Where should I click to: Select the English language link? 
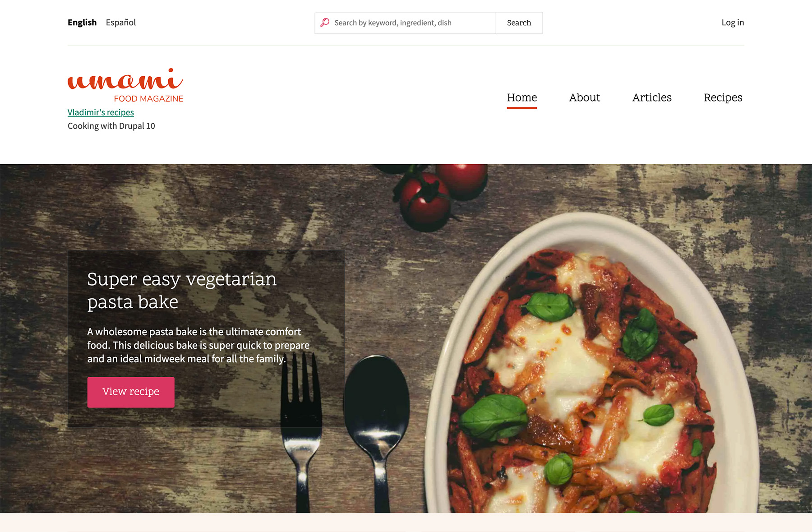(x=82, y=22)
